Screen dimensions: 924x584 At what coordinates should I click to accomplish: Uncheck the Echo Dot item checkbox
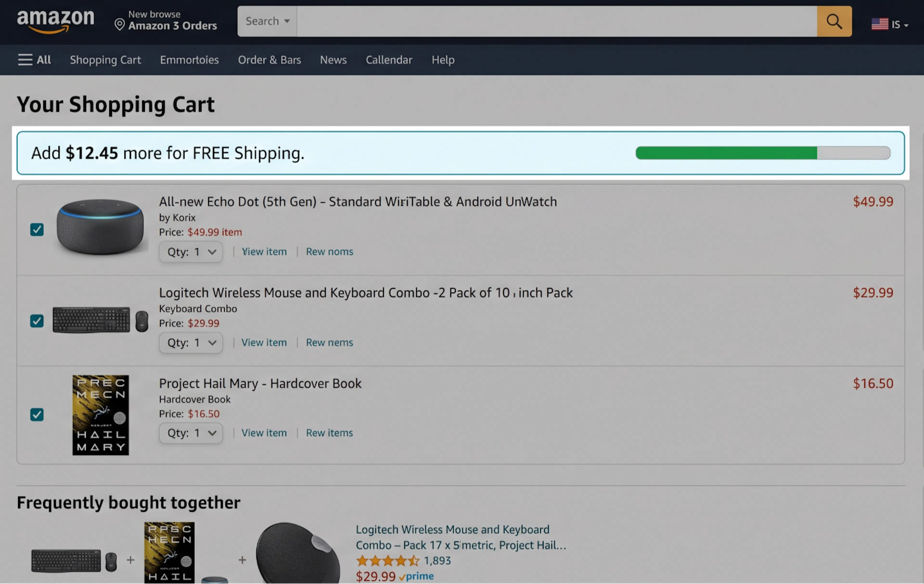pyautogui.click(x=37, y=230)
